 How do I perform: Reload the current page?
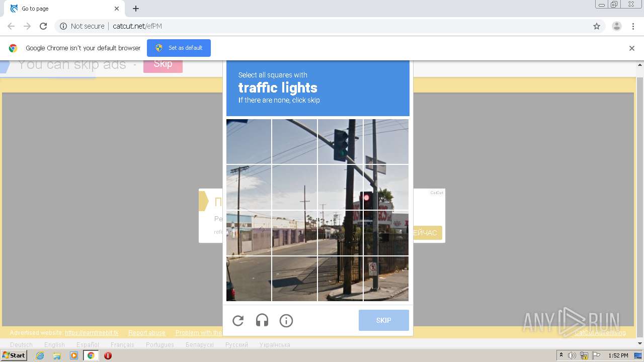43,26
